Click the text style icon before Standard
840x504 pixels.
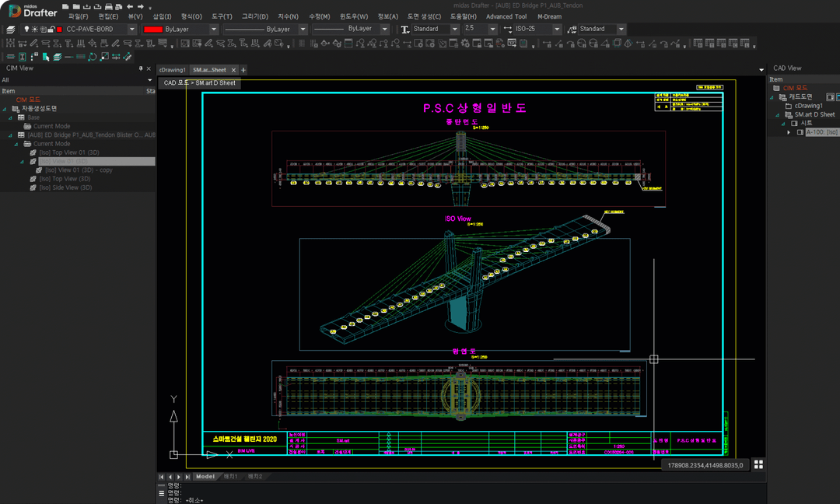click(405, 30)
